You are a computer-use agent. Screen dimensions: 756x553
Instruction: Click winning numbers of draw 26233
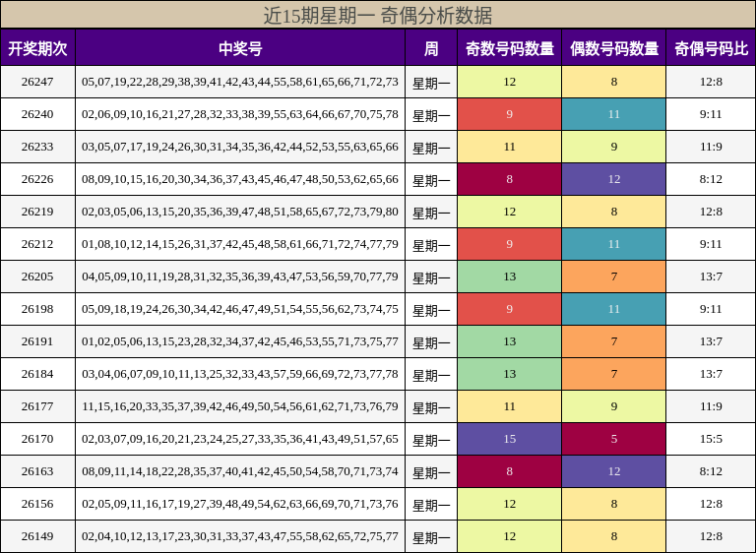click(x=240, y=147)
